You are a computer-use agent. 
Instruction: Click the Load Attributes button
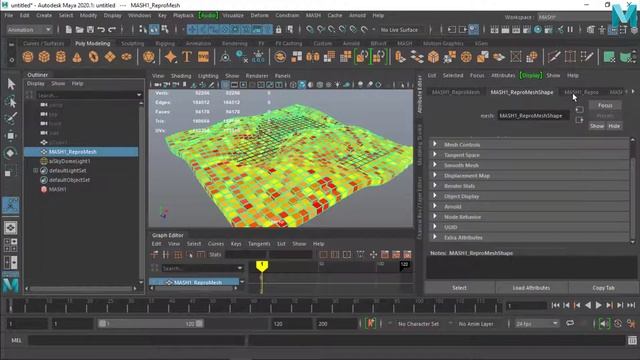[x=531, y=288]
